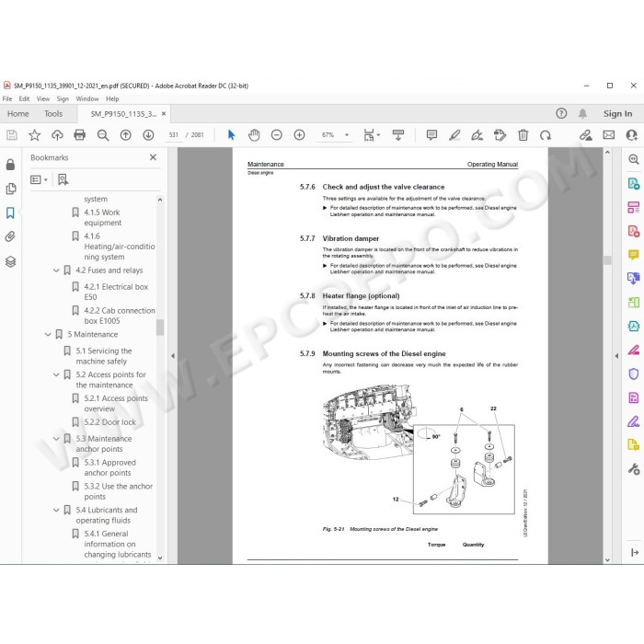Click the page number input field

pyautogui.click(x=174, y=134)
